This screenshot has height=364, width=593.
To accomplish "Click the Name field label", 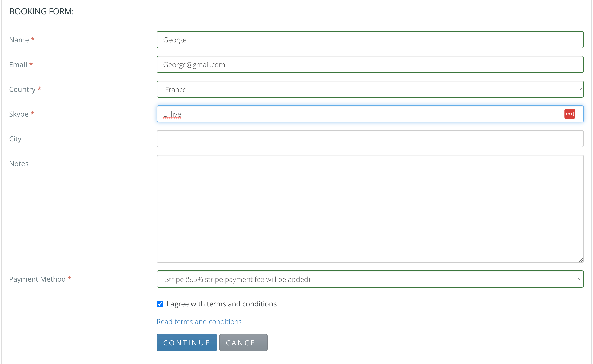I will click(19, 40).
